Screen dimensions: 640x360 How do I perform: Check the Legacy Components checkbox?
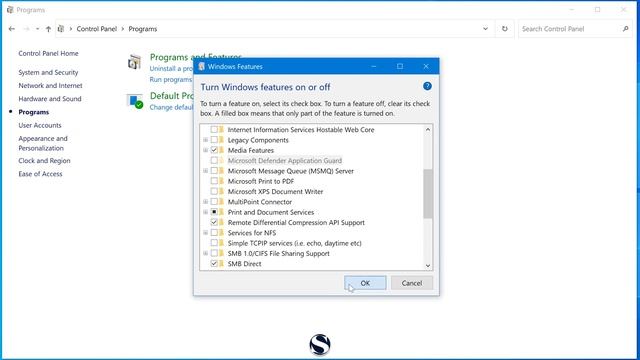pyautogui.click(x=214, y=140)
